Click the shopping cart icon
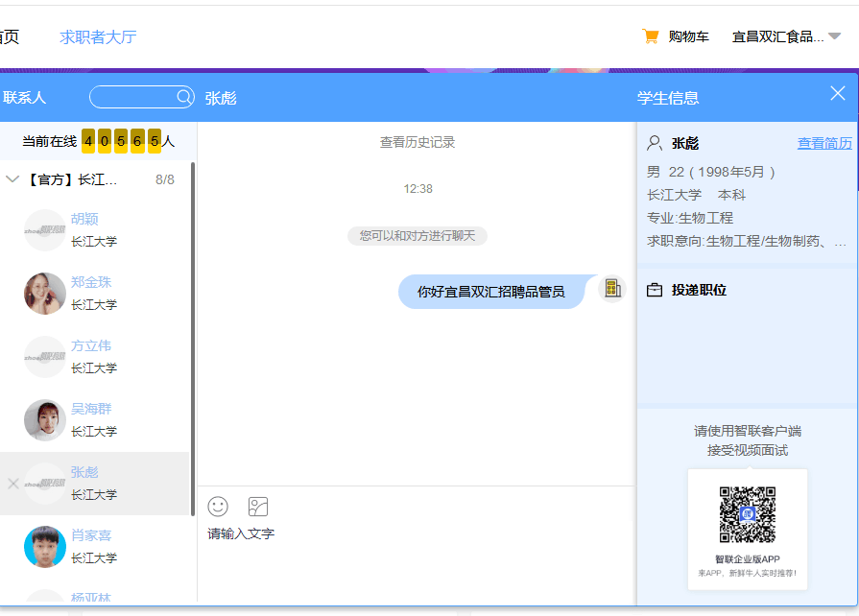Viewport: 859px width, 616px height. point(651,36)
